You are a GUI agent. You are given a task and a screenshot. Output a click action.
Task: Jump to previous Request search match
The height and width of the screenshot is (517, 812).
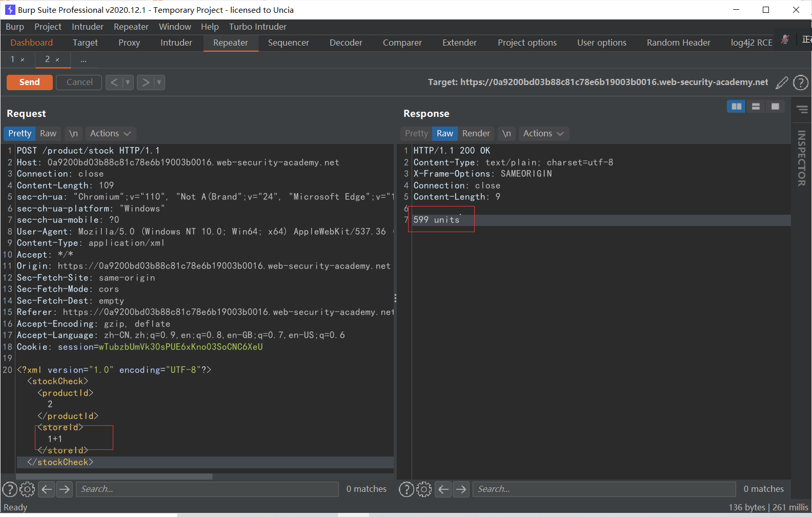coord(47,489)
